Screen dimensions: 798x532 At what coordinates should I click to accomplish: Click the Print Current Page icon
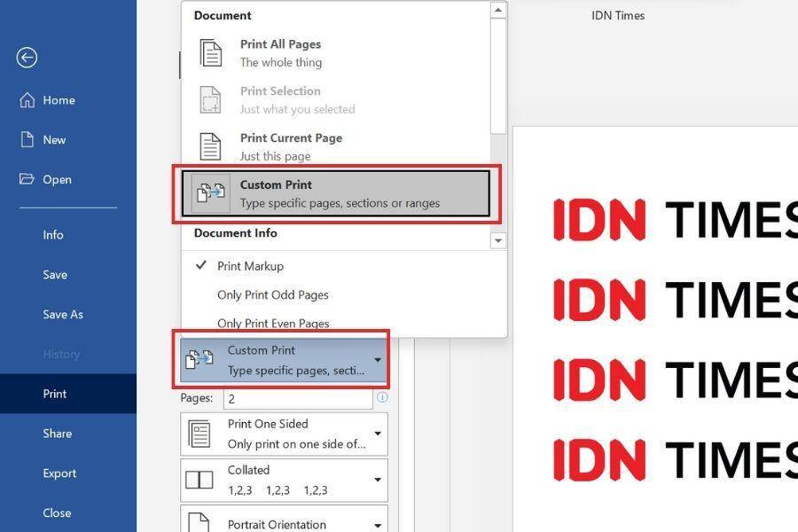[x=211, y=146]
